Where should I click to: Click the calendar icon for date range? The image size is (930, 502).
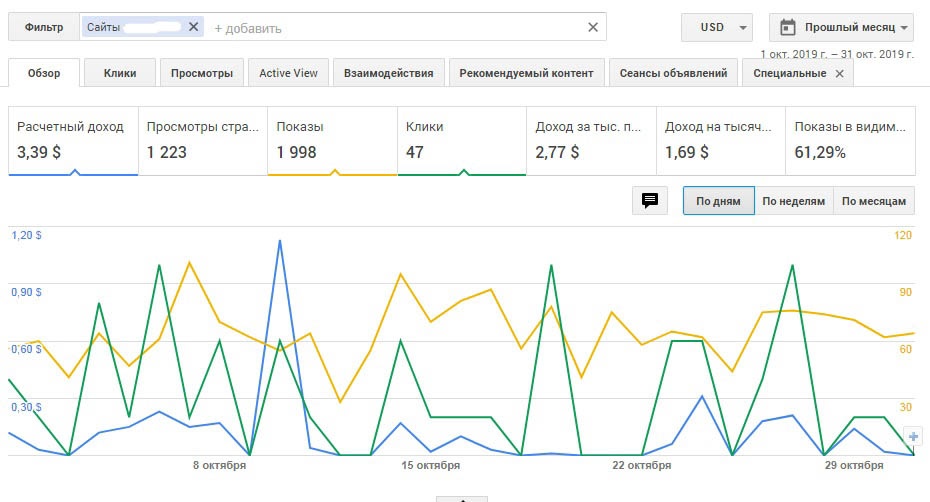(787, 28)
